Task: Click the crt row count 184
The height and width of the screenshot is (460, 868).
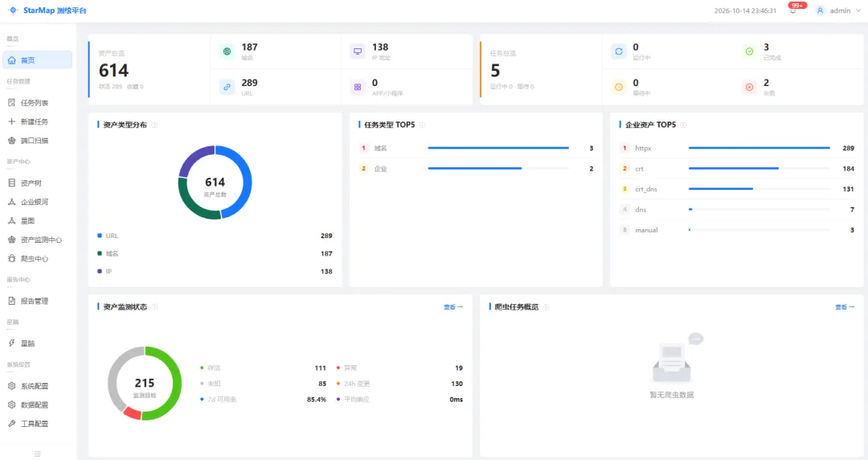Action: 848,169
